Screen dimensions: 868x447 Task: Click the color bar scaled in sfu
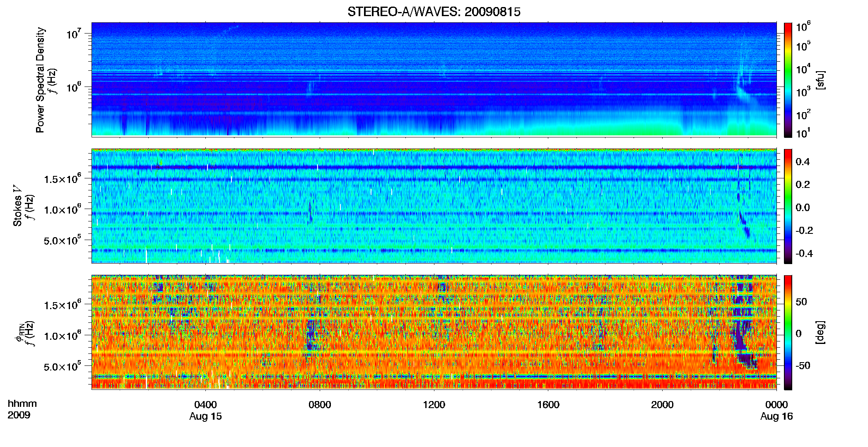tap(788, 80)
